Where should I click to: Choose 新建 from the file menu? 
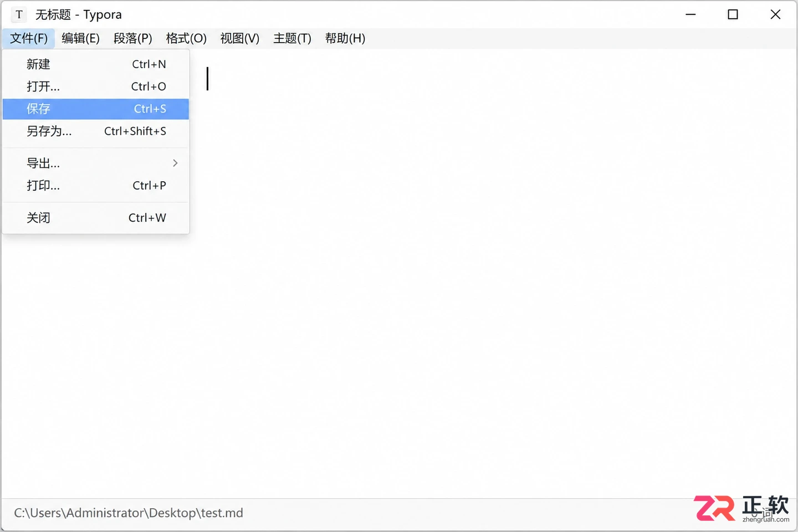96,64
